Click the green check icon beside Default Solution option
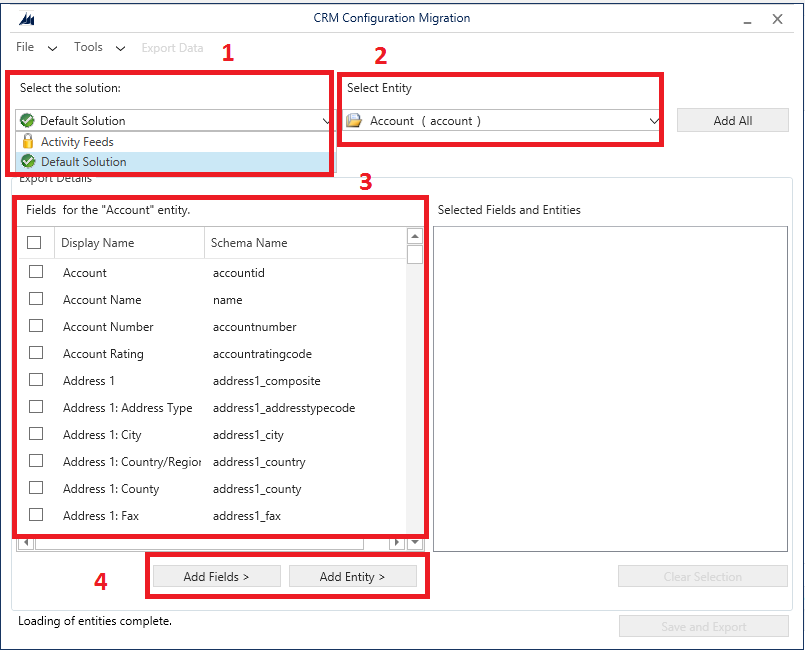 click(x=28, y=161)
